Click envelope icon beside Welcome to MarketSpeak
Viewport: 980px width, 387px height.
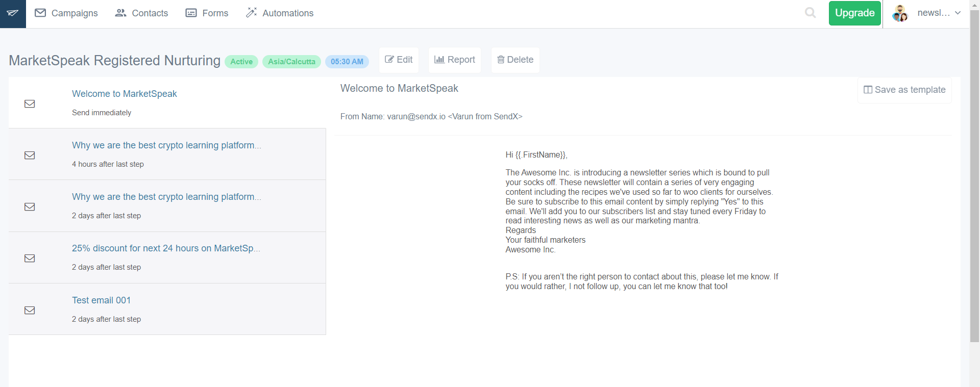(x=30, y=104)
